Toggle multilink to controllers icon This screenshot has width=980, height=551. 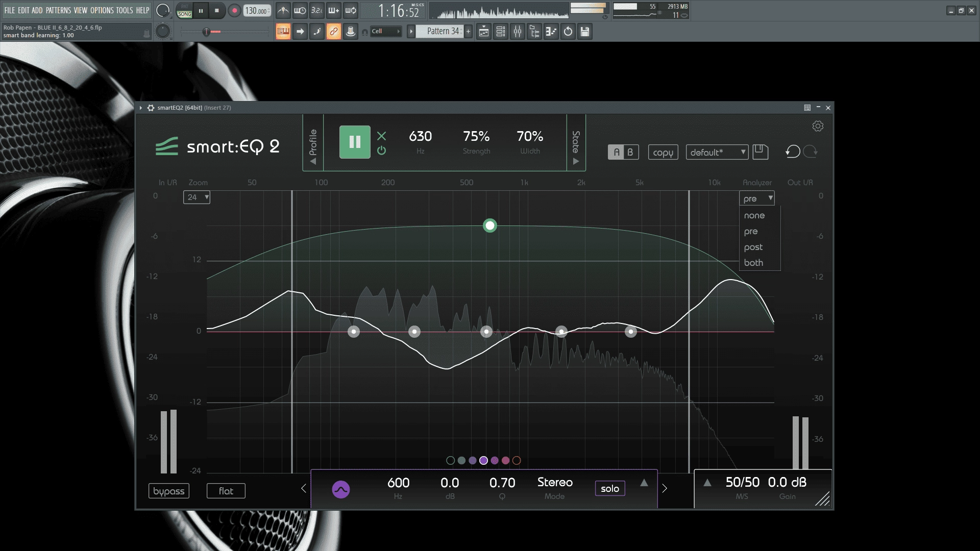(334, 32)
